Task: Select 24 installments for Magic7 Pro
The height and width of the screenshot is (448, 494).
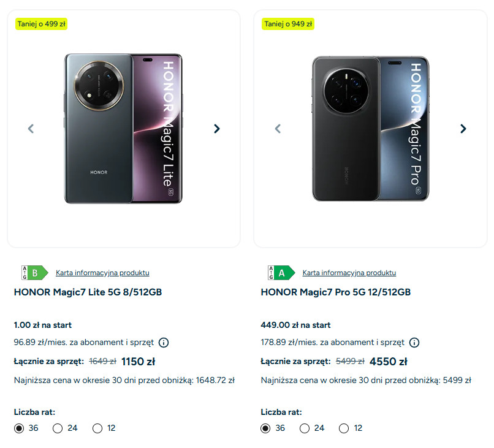Action: (x=305, y=428)
